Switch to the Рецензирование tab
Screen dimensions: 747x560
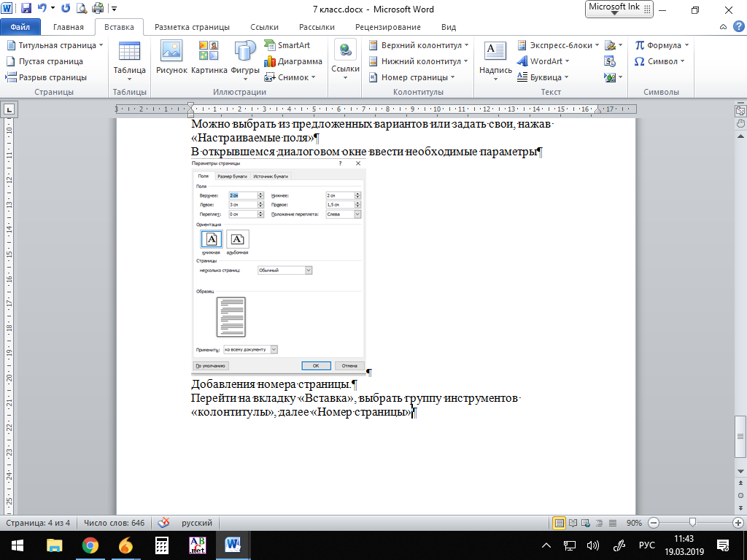tap(387, 27)
